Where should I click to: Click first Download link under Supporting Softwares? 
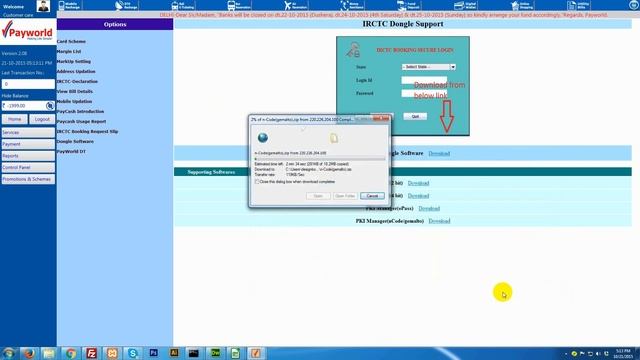pyautogui.click(x=418, y=183)
